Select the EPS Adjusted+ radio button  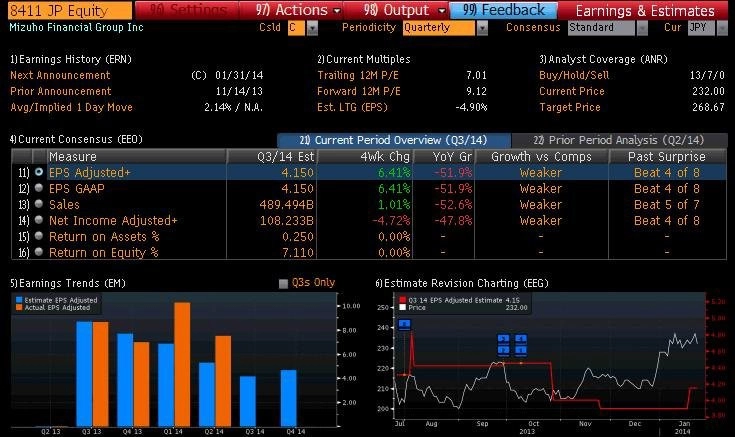(39, 172)
